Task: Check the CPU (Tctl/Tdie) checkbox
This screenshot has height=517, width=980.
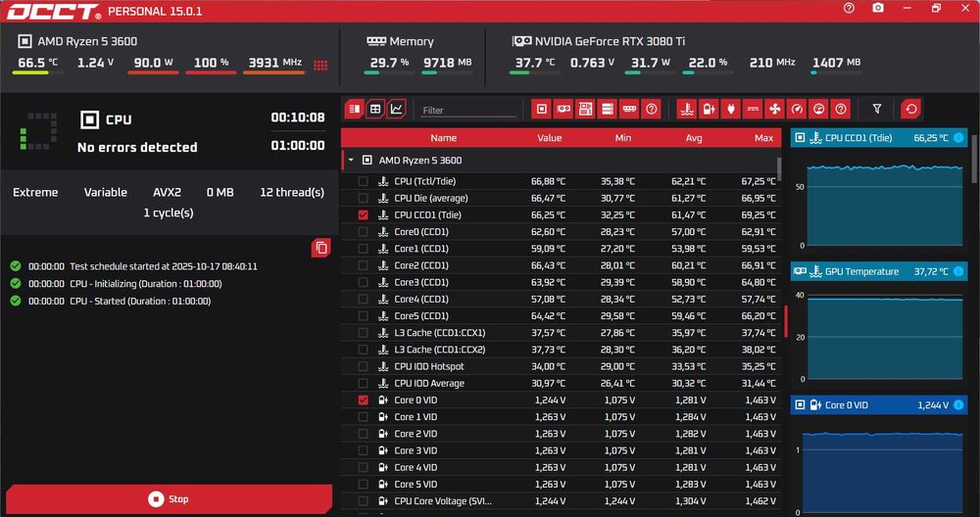Action: (x=364, y=181)
